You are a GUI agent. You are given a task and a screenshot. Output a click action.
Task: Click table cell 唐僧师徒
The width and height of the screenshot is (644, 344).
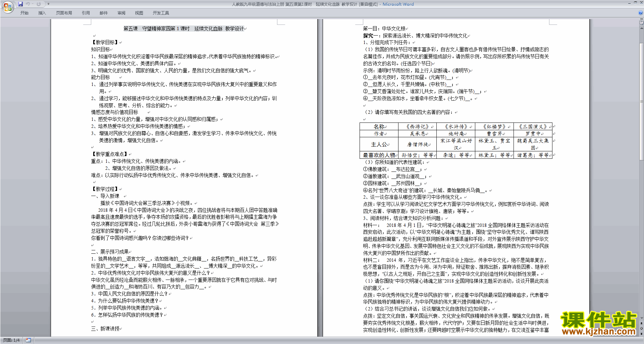418,145
